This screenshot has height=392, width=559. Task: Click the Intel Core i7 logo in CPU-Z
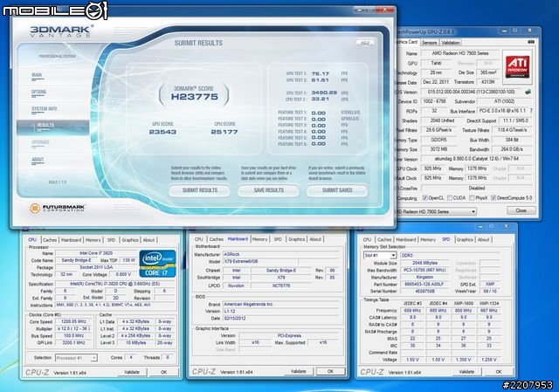[157, 264]
